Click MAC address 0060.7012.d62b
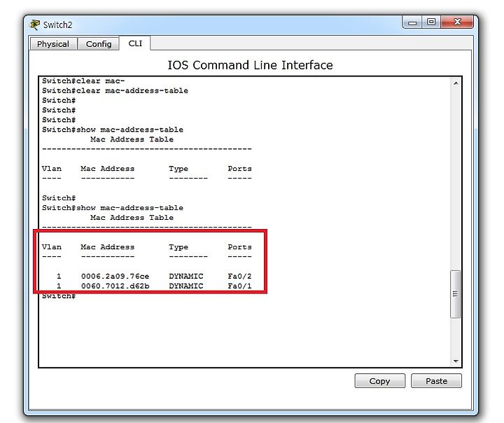This screenshot has width=504, height=423. click(x=115, y=286)
